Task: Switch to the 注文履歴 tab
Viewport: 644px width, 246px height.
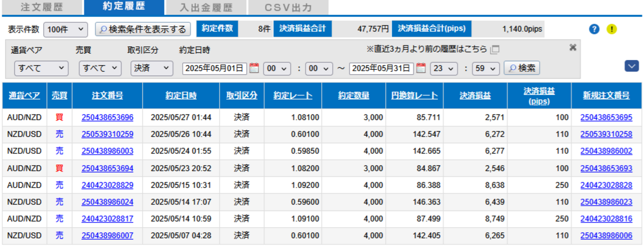Action: (x=41, y=7)
